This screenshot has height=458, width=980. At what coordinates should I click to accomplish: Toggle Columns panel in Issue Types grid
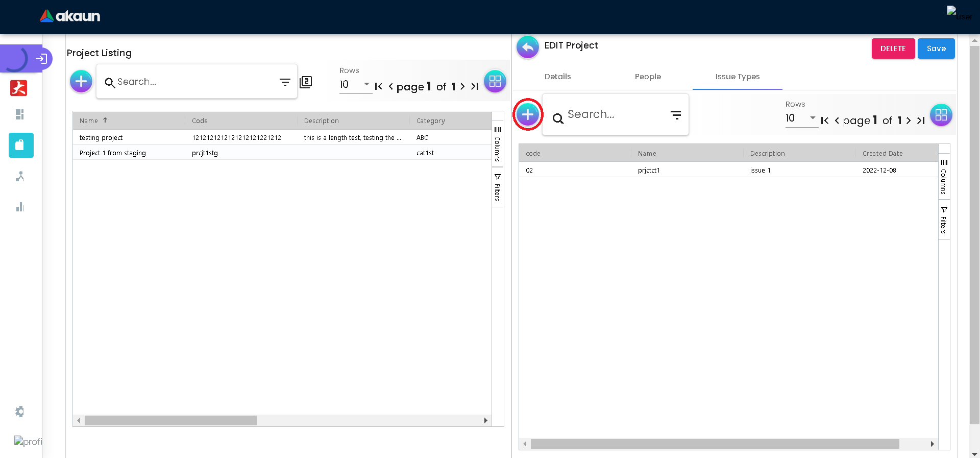(x=944, y=177)
